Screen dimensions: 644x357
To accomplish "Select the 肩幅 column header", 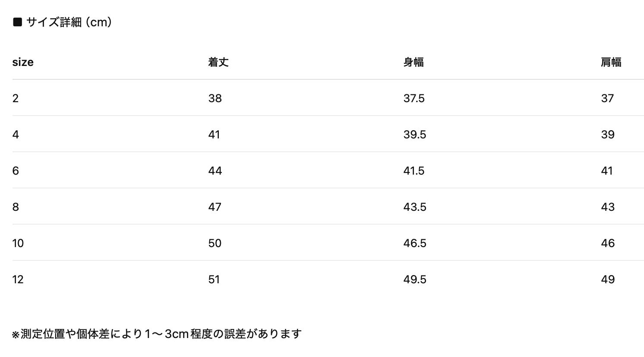I will [x=611, y=62].
